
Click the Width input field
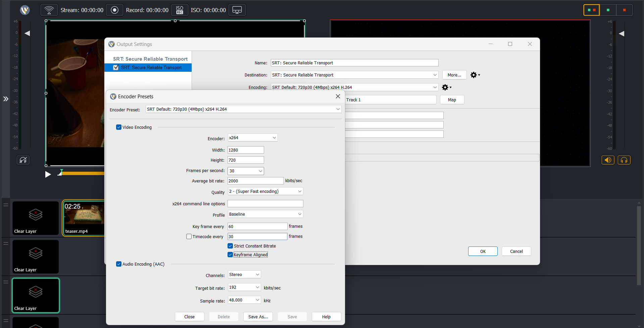coord(246,150)
